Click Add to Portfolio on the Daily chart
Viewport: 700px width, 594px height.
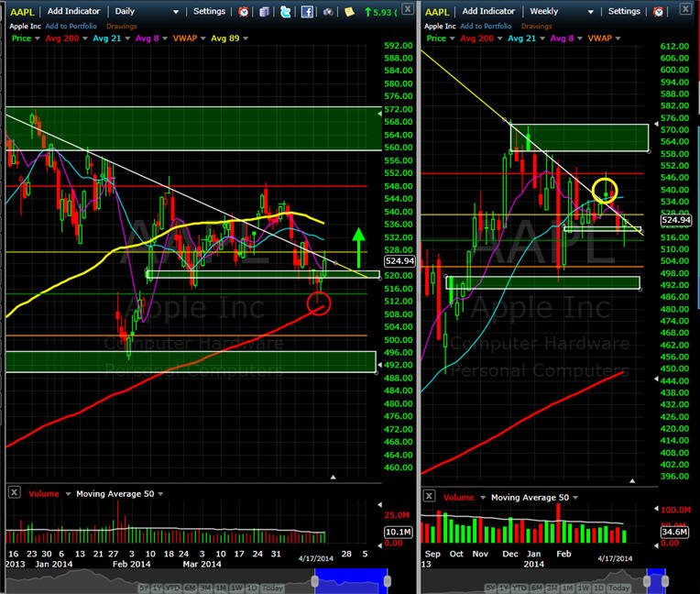pos(71,26)
